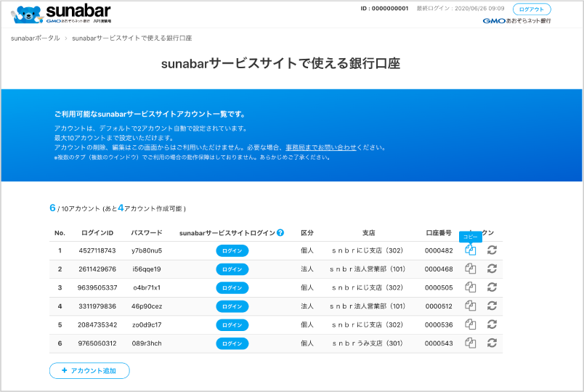Open the 事務局までお問い合わせ link
Image resolution: width=584 pixels, height=392 pixels.
[x=320, y=147]
